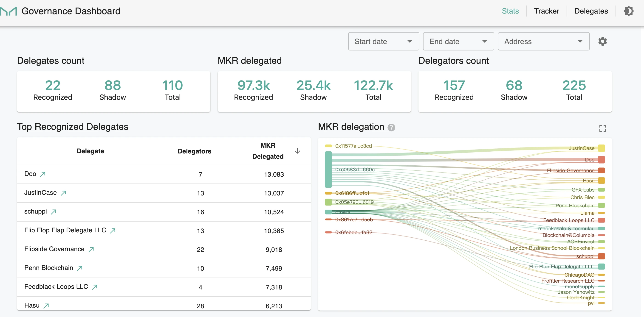644x317 pixels.
Task: Switch to the Tracker tab
Action: pos(546,11)
